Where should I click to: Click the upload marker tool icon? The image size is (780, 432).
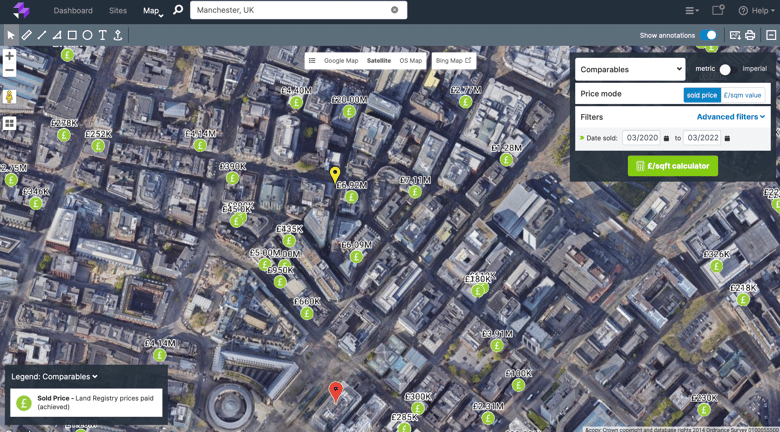118,35
